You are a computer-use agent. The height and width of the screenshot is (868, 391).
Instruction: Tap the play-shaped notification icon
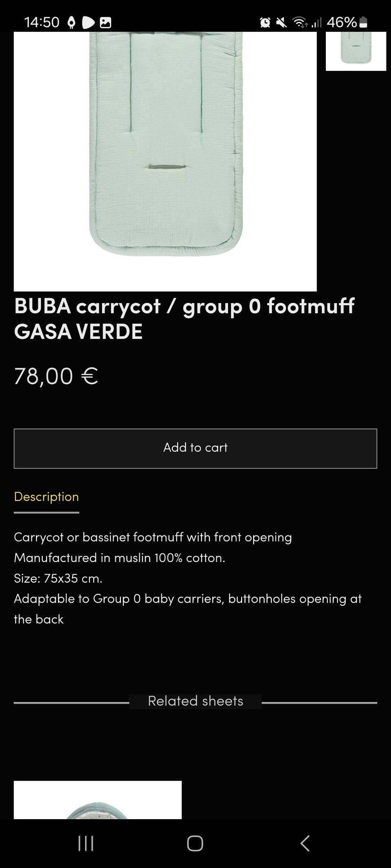pos(88,22)
